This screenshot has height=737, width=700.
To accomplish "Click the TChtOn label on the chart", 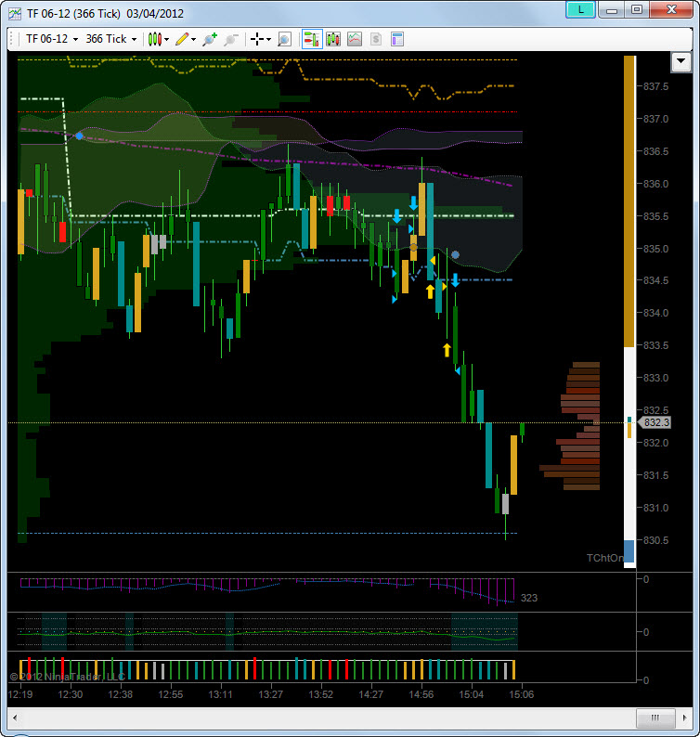I will (x=605, y=558).
